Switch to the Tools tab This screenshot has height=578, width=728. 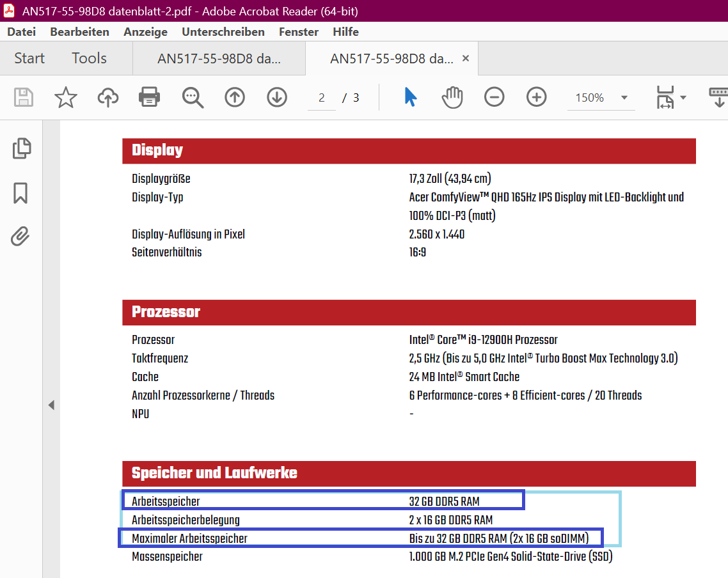89,58
